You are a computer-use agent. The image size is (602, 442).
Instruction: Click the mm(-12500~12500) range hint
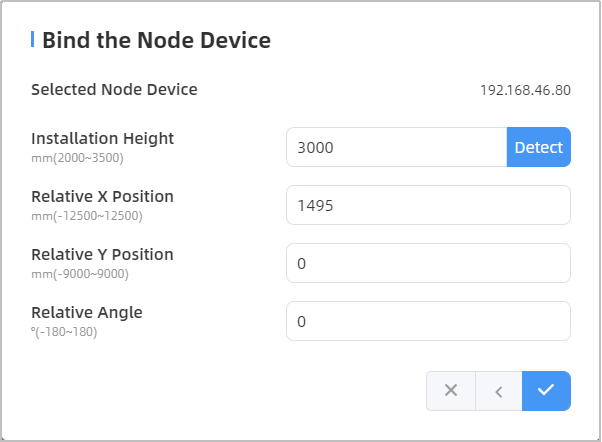(x=87, y=215)
